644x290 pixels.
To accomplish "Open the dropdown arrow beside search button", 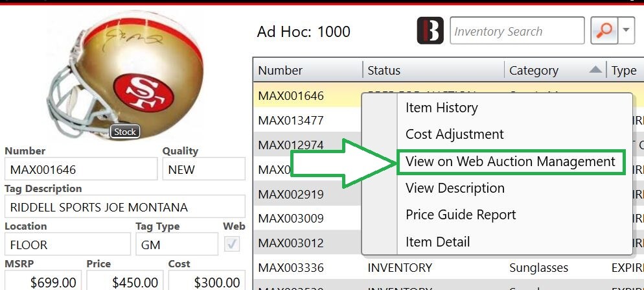I will [627, 30].
